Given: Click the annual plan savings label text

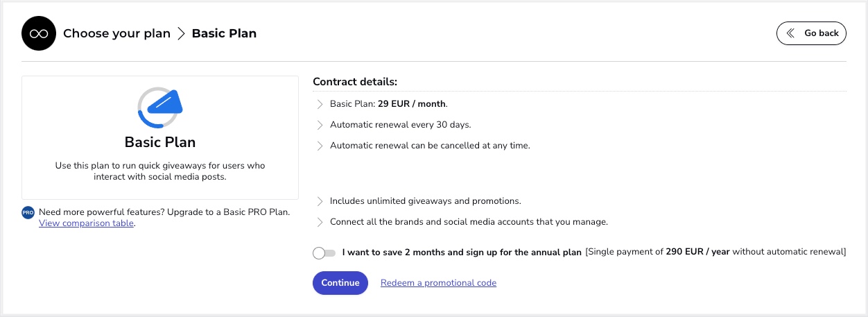Looking at the screenshot, I should click(x=462, y=252).
